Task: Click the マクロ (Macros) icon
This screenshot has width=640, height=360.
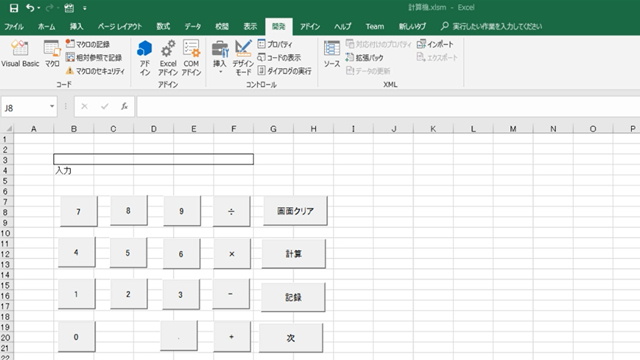Action: click(x=52, y=49)
